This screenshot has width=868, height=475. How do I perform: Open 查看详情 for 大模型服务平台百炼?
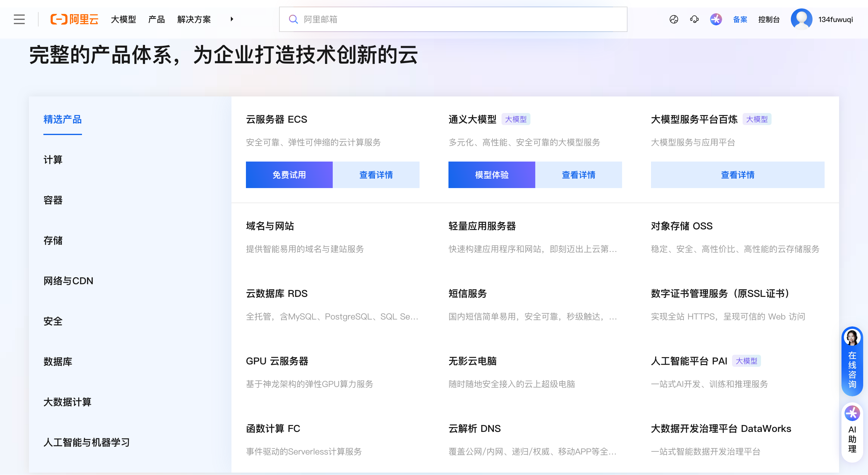tap(737, 175)
